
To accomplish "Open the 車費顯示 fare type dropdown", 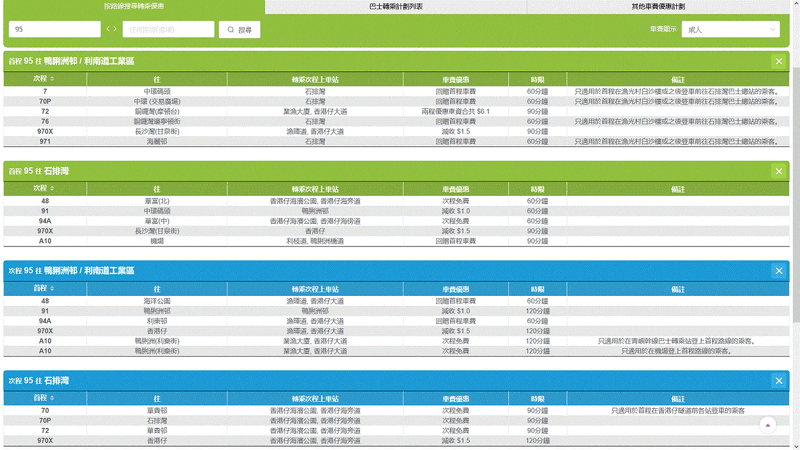I will click(731, 30).
